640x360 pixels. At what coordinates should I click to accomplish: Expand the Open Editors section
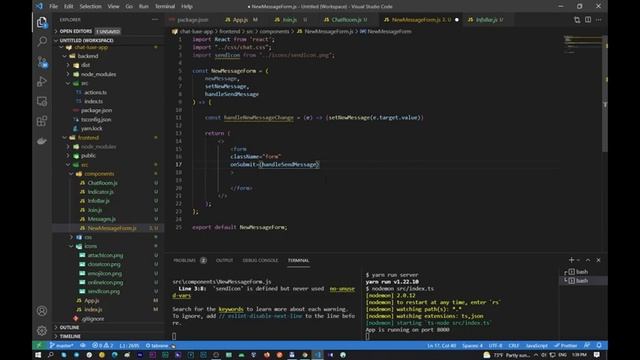(x=76, y=31)
